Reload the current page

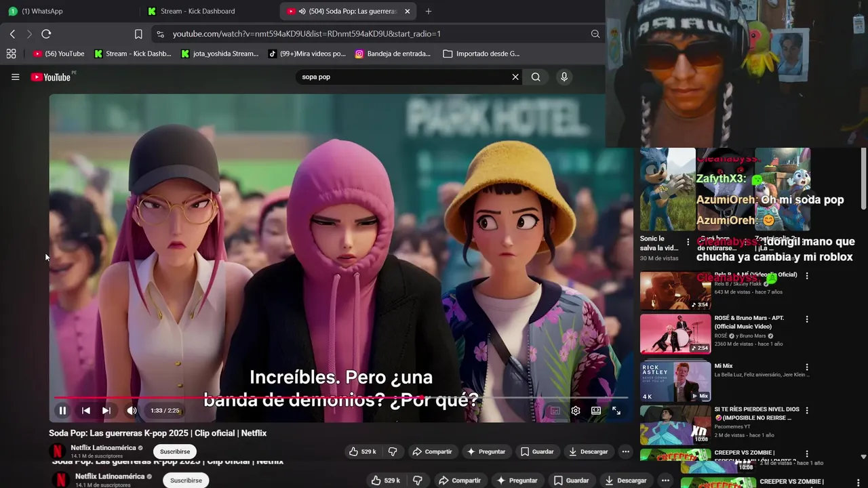coord(46,34)
